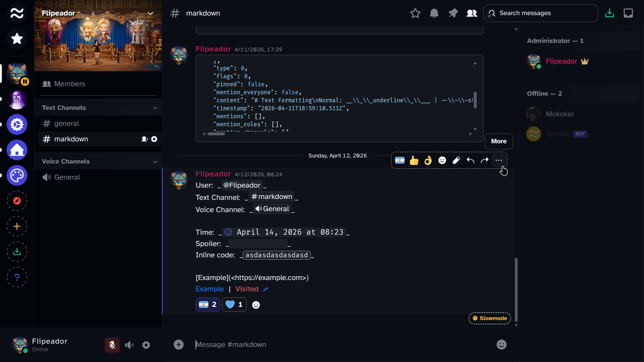
Task: Open the More options three-dot button
Action: pos(499,160)
